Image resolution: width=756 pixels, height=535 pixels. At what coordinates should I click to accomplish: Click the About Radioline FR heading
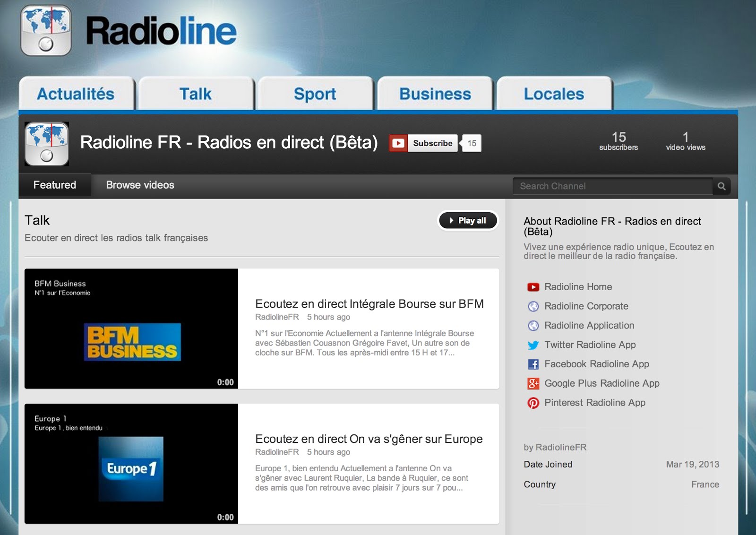pos(612,226)
